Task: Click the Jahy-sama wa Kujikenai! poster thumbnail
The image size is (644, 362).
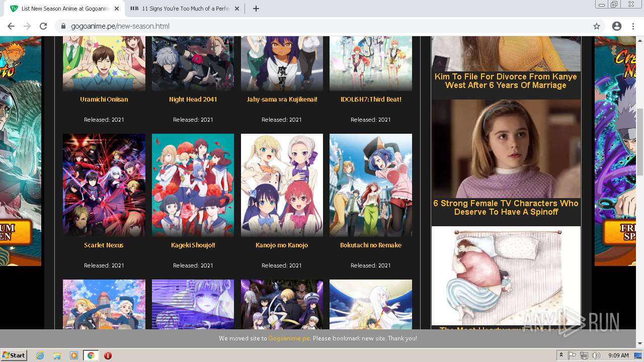Action: click(282, 63)
